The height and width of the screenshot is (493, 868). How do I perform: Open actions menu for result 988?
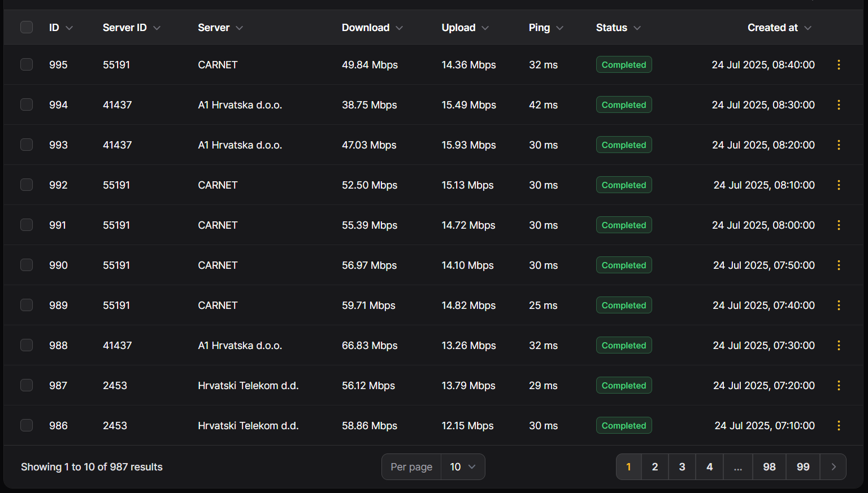(x=839, y=346)
